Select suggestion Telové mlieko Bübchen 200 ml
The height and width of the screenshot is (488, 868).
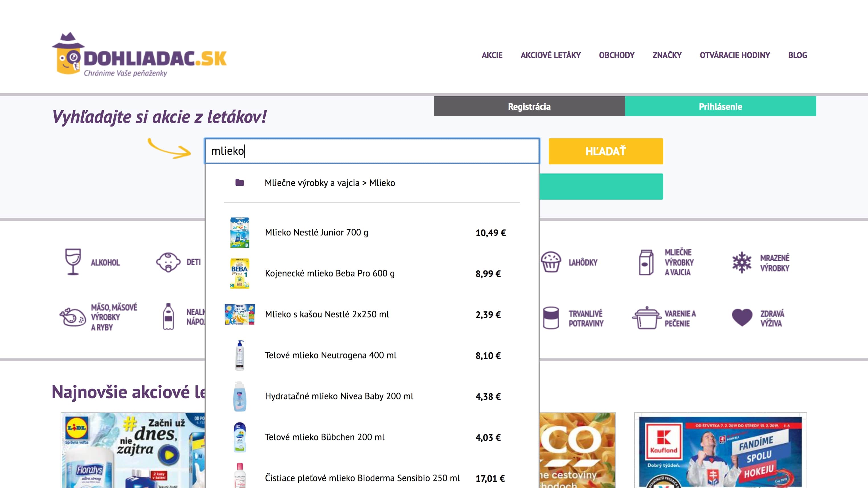(372, 437)
